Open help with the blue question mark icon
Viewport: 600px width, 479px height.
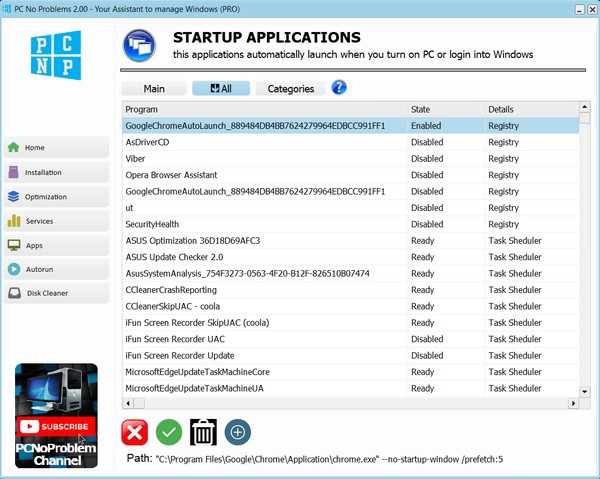pos(339,88)
